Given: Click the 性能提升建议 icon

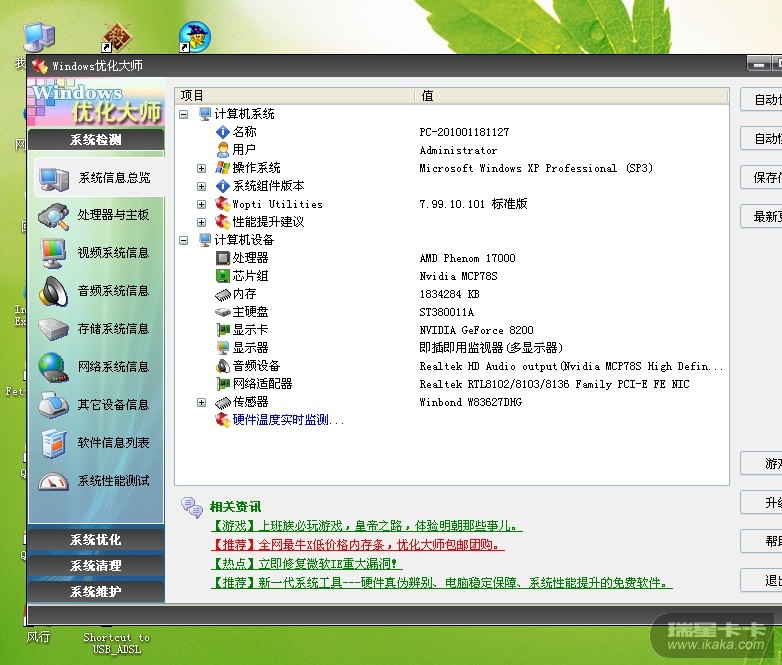Looking at the screenshot, I should point(222,222).
